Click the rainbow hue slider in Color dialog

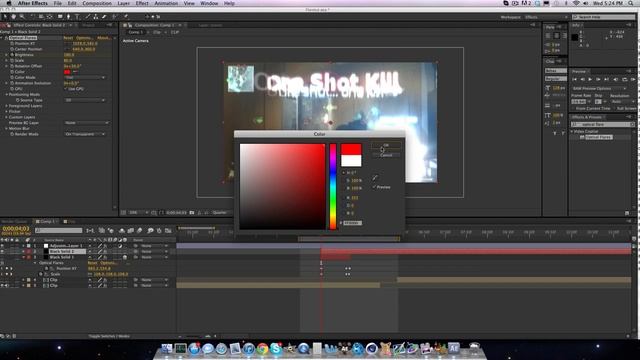[333, 186]
